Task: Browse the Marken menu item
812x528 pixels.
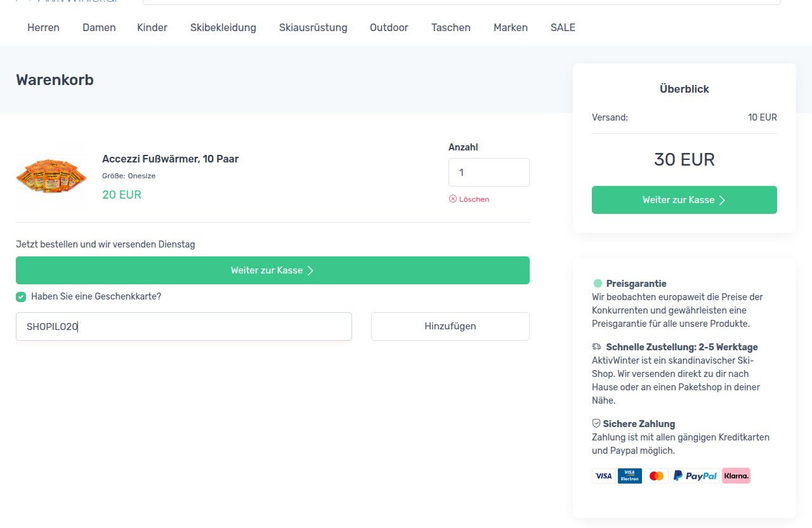Action: 511,27
